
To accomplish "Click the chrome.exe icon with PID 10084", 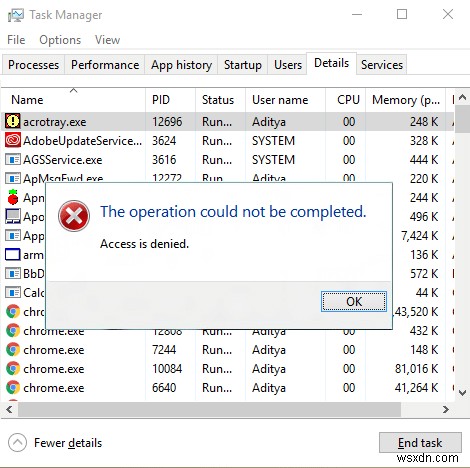I will (x=13, y=368).
